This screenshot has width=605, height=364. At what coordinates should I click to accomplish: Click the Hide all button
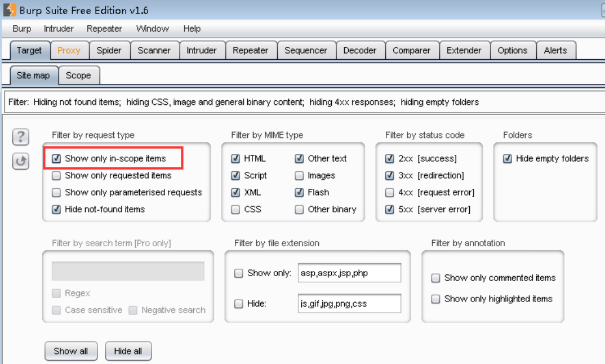pos(128,351)
